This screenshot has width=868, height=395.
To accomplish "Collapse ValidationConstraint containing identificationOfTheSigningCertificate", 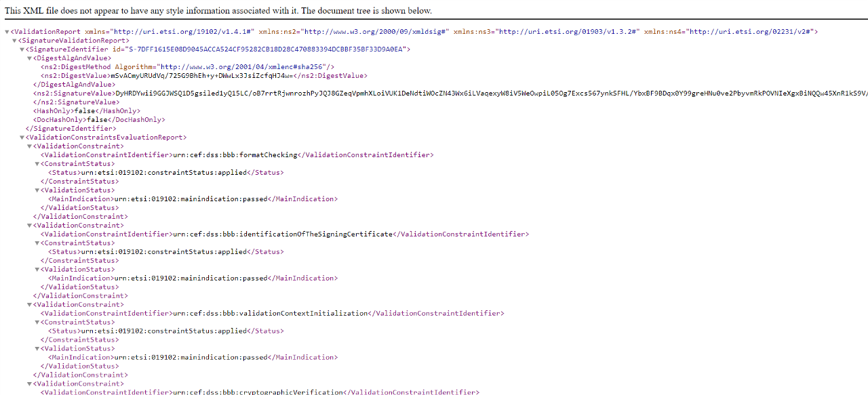I will (30, 226).
